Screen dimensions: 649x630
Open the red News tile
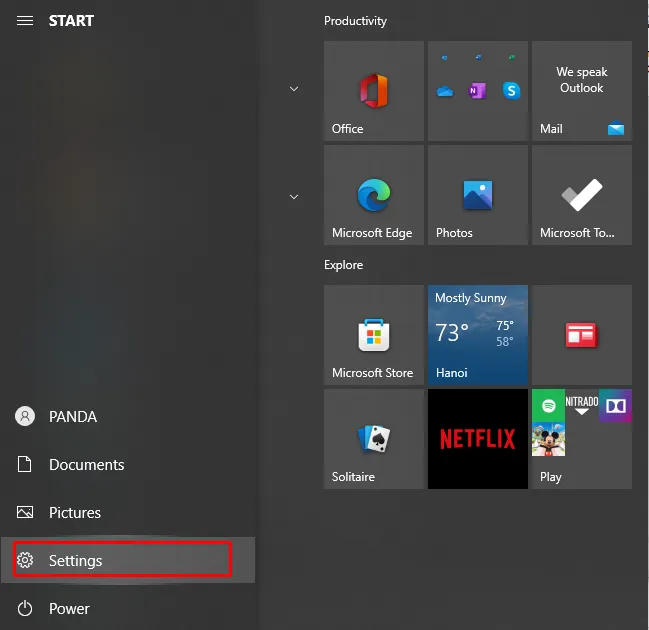[582, 335]
